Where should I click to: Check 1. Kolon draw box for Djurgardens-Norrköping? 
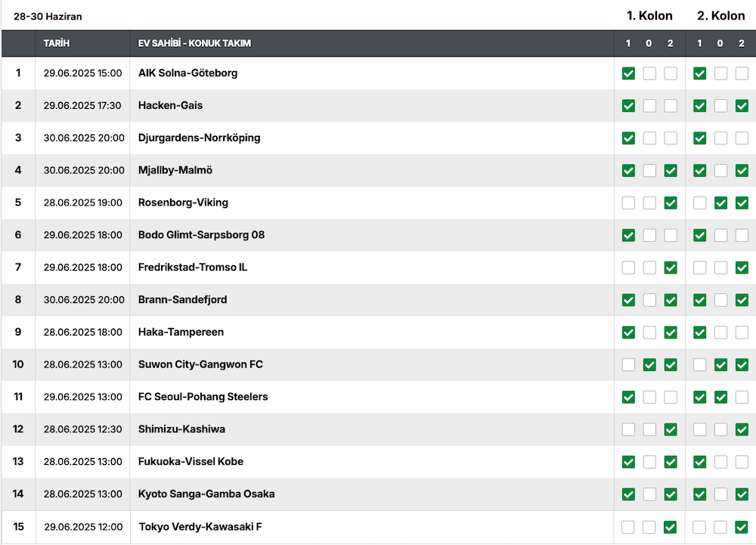649,138
